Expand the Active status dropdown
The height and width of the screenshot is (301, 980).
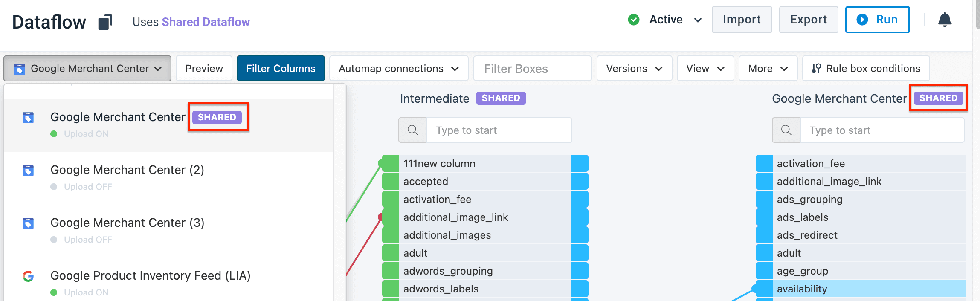698,20
